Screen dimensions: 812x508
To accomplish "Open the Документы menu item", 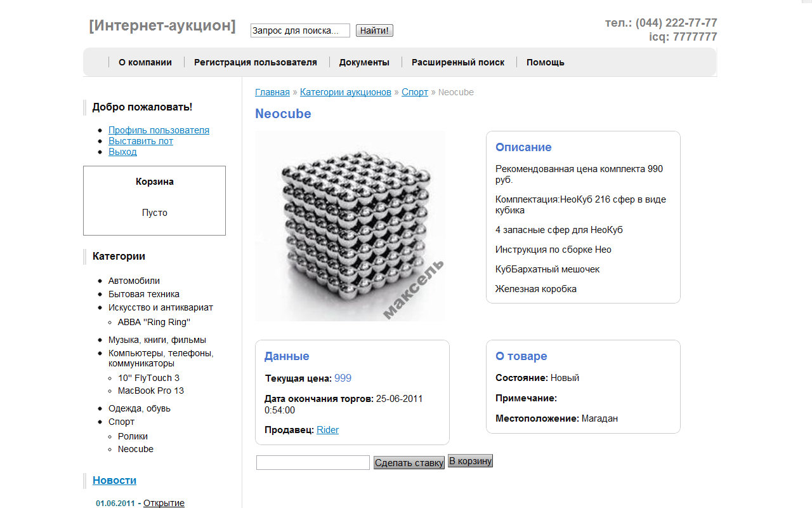I will tap(364, 62).
